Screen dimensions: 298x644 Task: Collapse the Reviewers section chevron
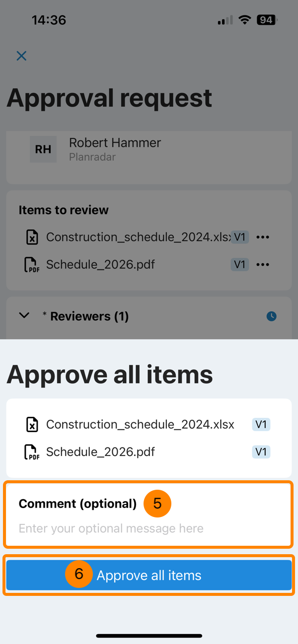pyautogui.click(x=24, y=316)
